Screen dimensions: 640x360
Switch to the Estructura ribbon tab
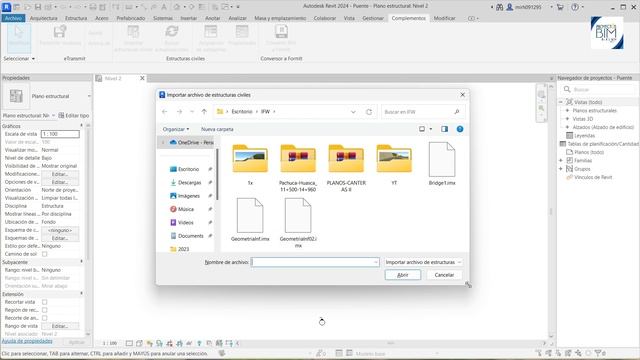76,18
